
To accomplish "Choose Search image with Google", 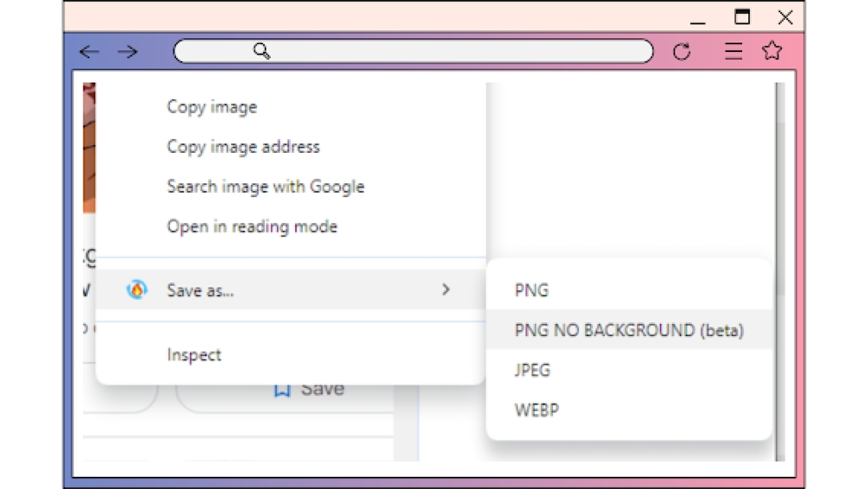I will coord(291,187).
